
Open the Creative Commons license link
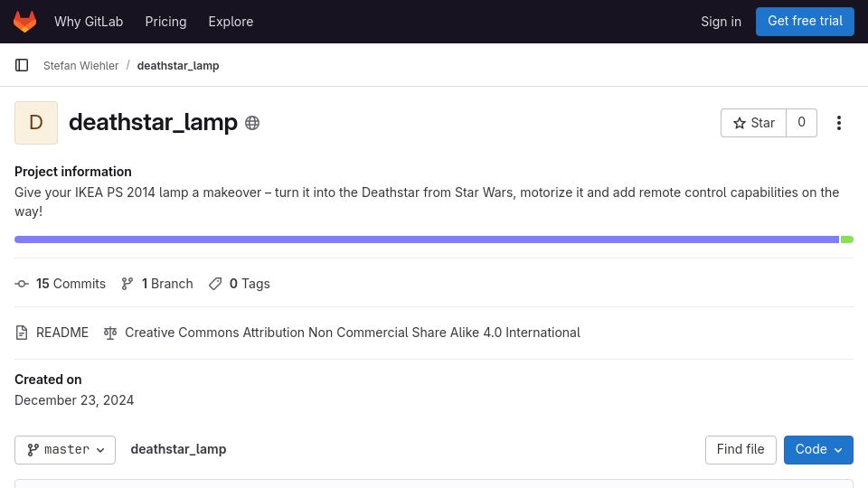342,333
